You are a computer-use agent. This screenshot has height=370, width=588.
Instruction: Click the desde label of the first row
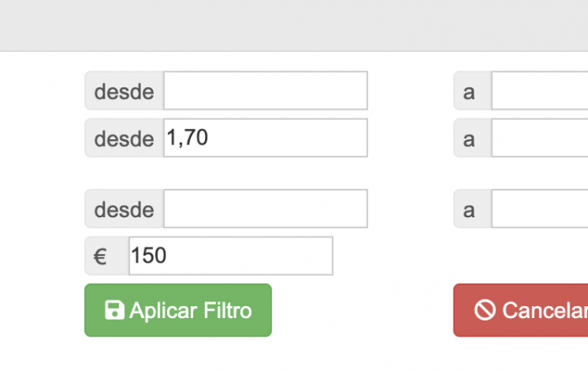[x=124, y=91]
